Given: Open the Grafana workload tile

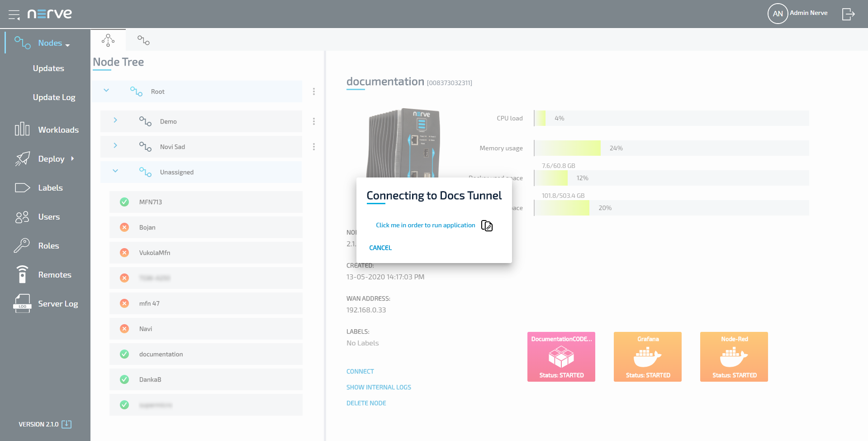Looking at the screenshot, I should click(x=647, y=357).
